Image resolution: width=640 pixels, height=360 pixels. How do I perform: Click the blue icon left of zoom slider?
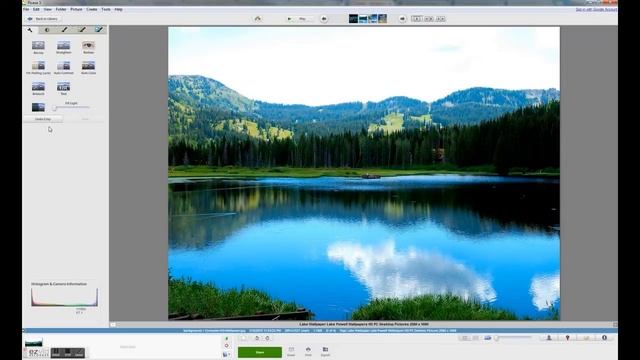coord(488,338)
